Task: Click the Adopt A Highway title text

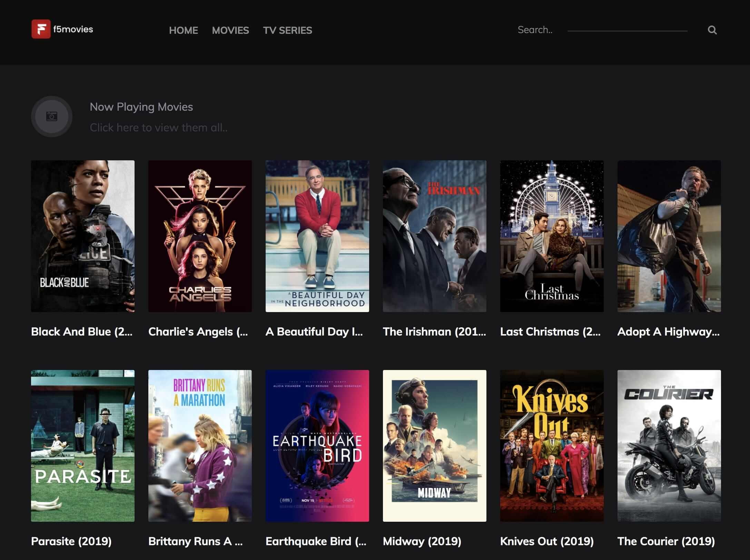Action: (x=668, y=331)
